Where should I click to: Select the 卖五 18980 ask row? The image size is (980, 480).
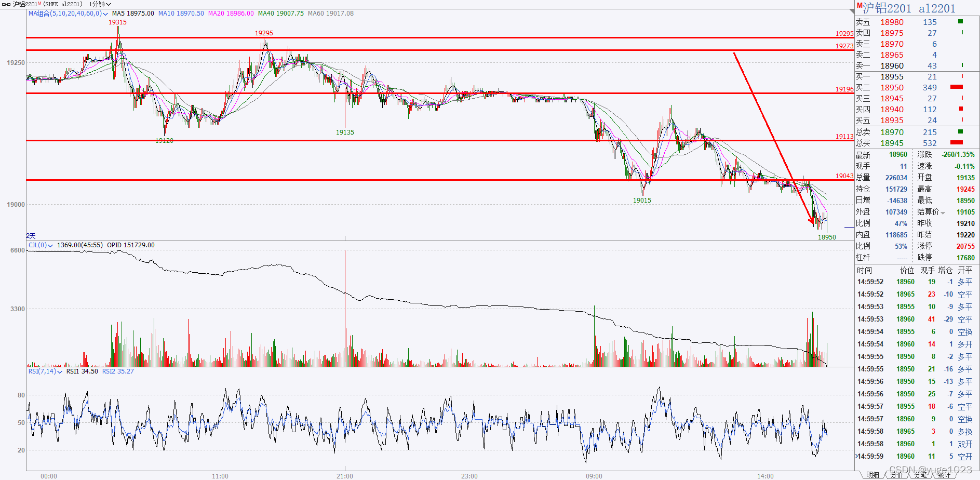click(917, 22)
